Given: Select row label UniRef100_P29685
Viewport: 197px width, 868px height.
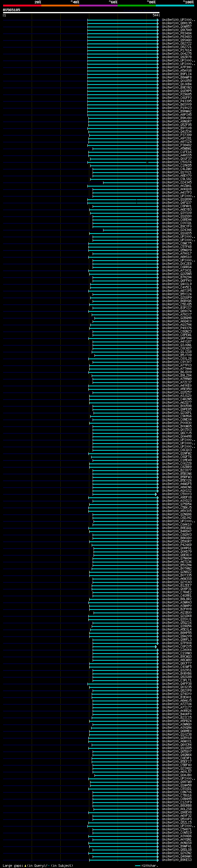Looking at the screenshot, I should pos(177,94).
